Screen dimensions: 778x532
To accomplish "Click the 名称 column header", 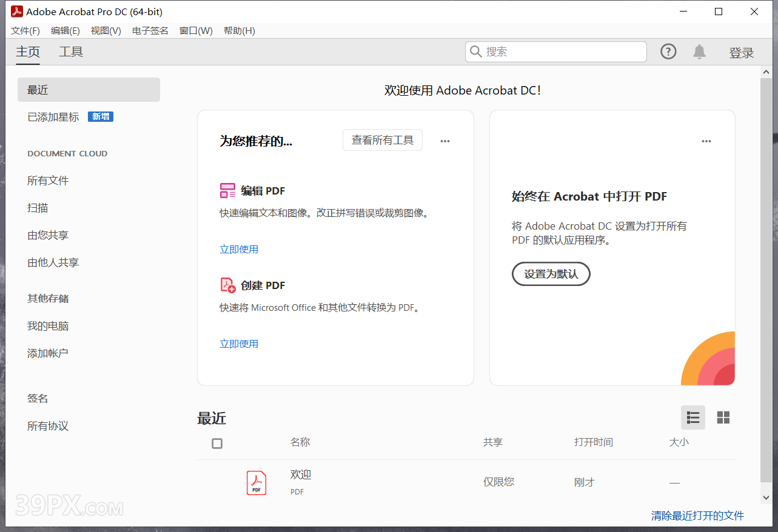I will (x=300, y=442).
